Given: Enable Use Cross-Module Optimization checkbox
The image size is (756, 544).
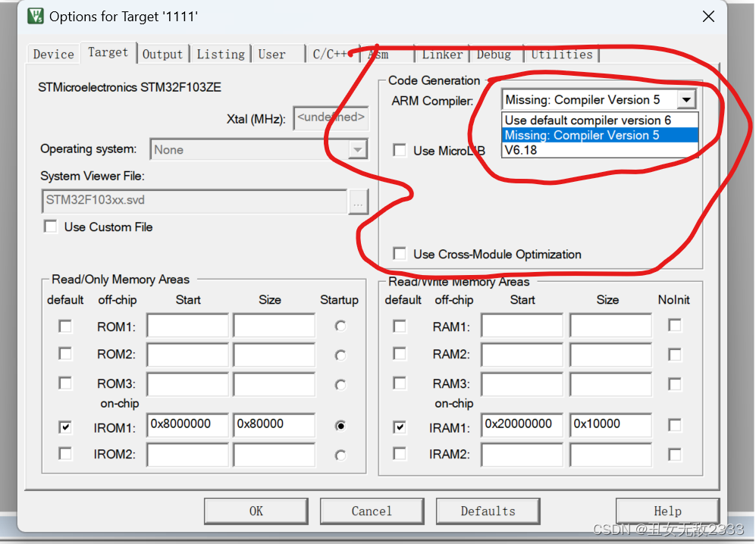Looking at the screenshot, I should [x=399, y=254].
